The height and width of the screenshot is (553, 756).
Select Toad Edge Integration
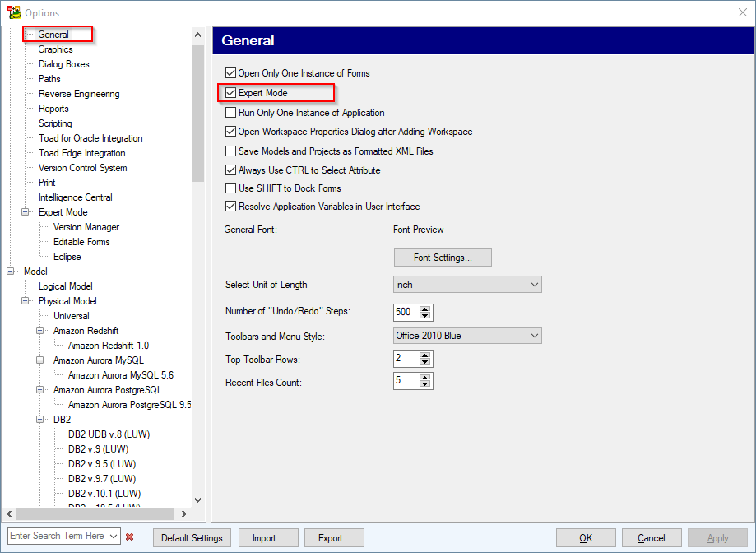point(82,153)
